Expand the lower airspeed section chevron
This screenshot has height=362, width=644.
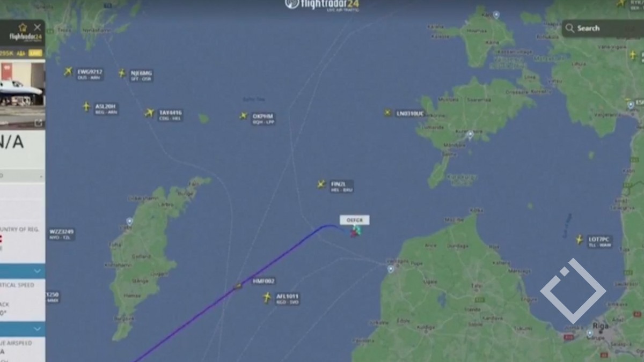[x=38, y=329]
